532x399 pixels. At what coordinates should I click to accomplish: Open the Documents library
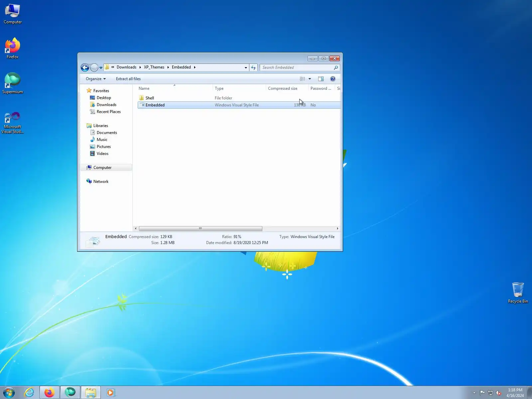click(x=107, y=133)
